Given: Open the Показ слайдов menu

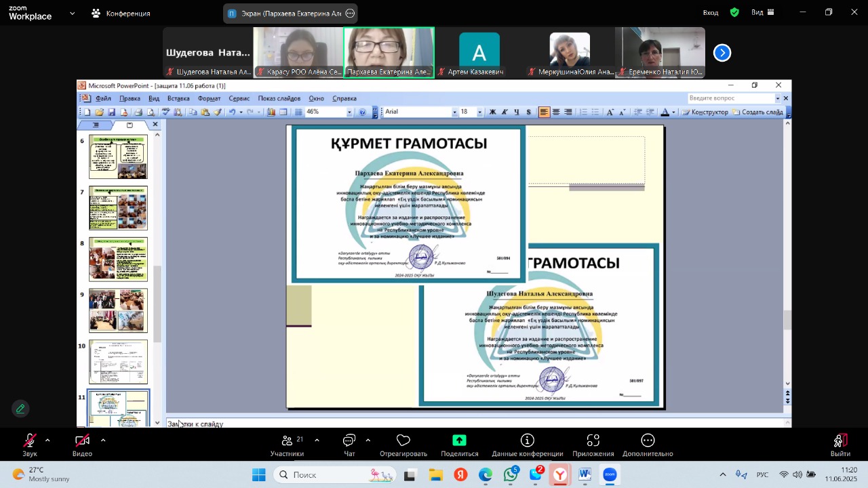Looking at the screenshot, I should coord(279,98).
